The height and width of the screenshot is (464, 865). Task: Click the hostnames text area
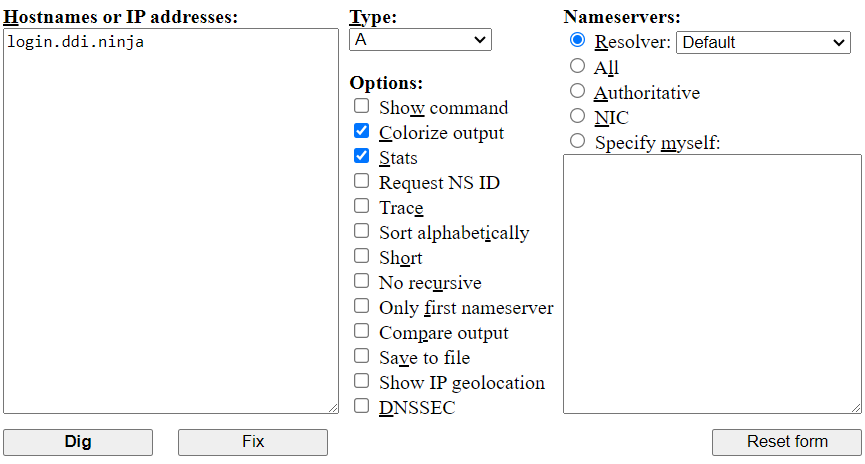click(170, 220)
